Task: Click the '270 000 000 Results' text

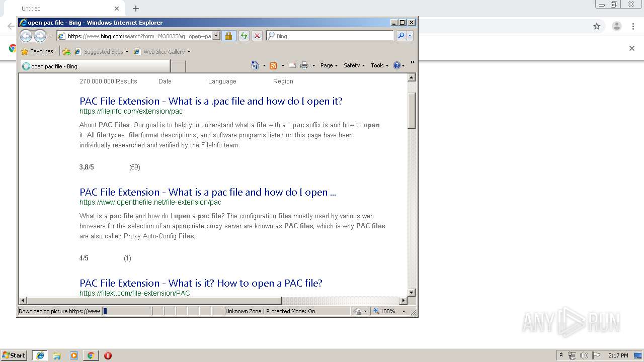Action: pyautogui.click(x=108, y=81)
